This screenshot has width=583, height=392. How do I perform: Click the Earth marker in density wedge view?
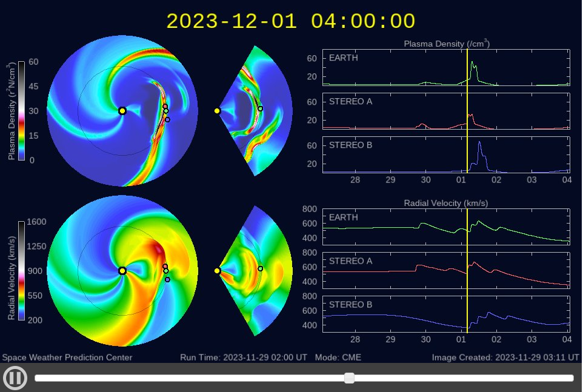click(260, 109)
